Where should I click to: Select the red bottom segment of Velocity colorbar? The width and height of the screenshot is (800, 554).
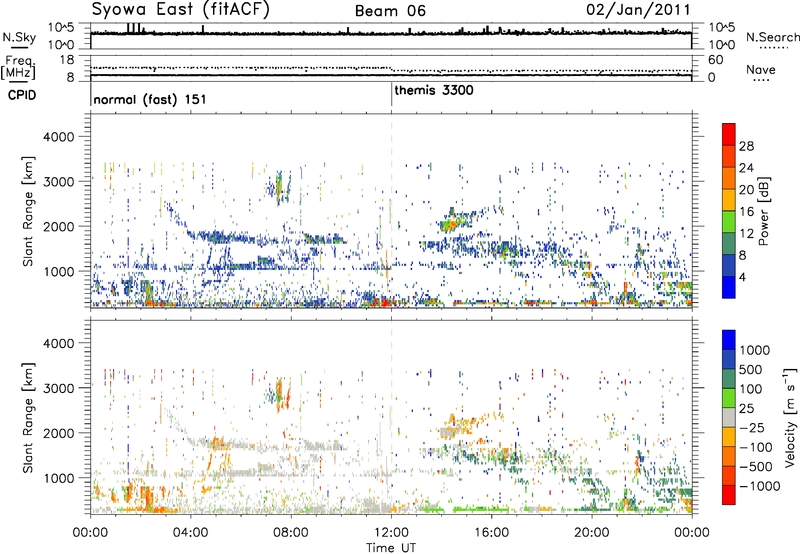(729, 495)
